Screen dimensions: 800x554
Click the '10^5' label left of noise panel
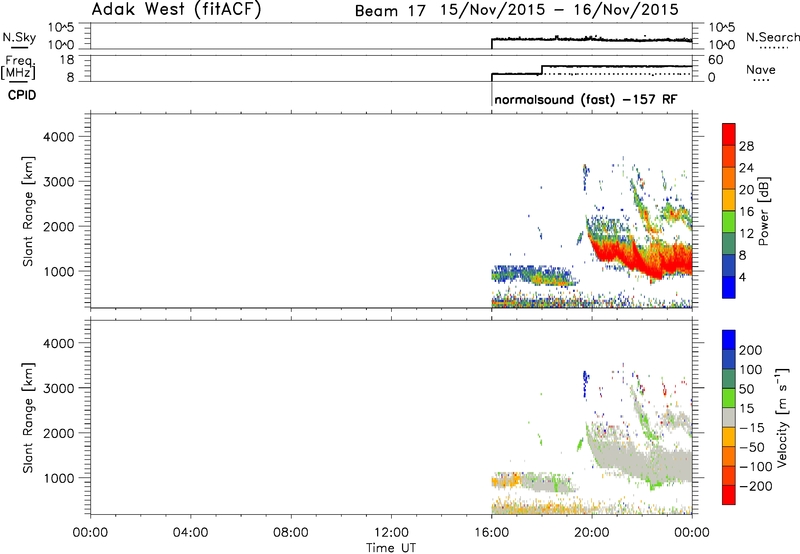coord(61,28)
